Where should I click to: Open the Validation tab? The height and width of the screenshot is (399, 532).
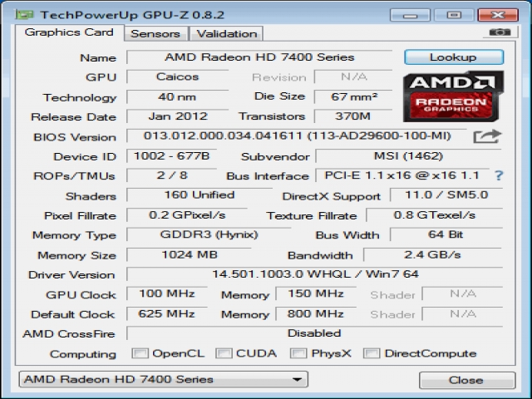[x=227, y=33]
